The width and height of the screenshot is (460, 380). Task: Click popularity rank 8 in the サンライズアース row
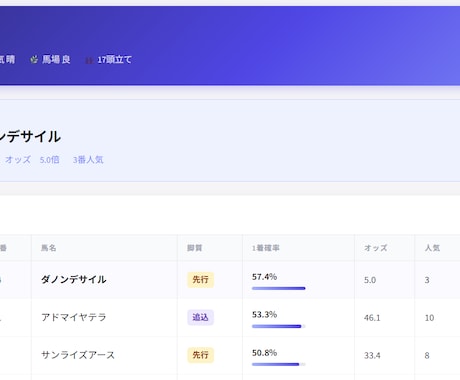click(x=427, y=356)
